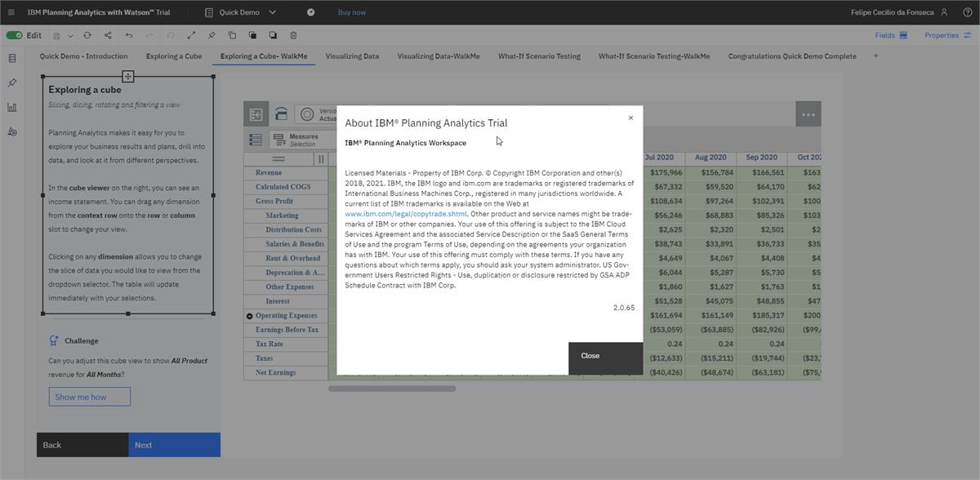
Task: Open Congratulations Quick Demo Complete tab
Action: (x=792, y=56)
